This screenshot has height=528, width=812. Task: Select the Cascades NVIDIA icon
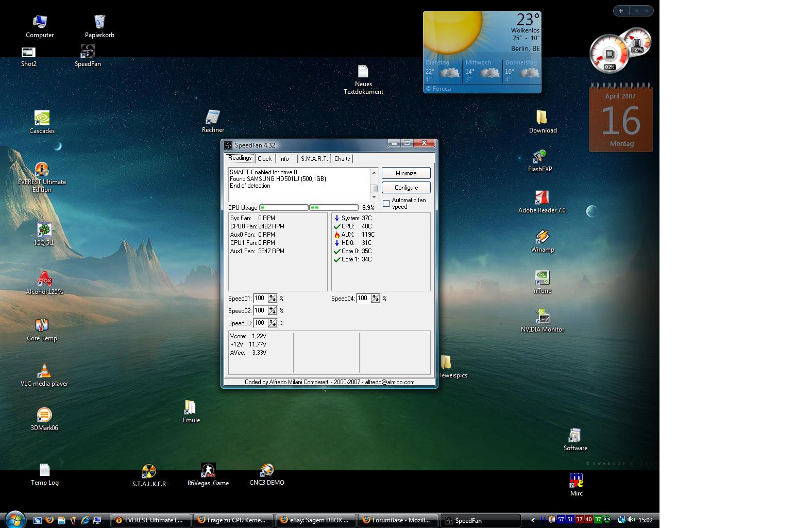42,123
